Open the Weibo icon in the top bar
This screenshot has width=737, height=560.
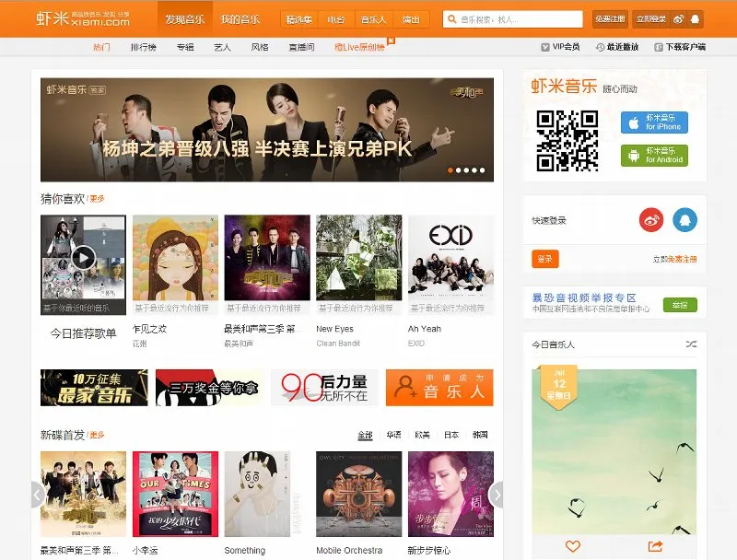point(678,19)
